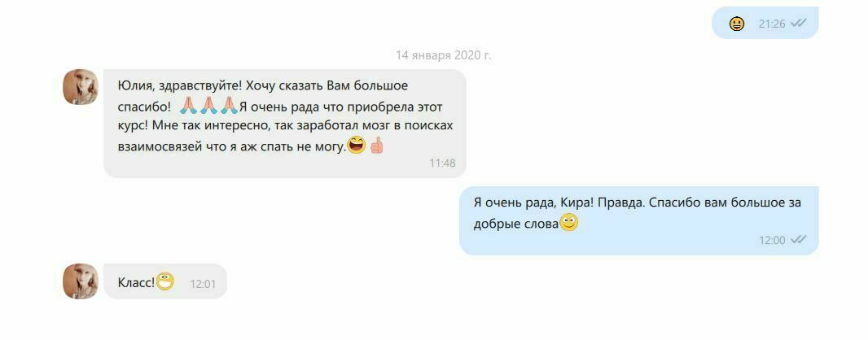This screenshot has height=340, width=868.
Task: Select the reply Я очень рада, Кира
Action: [639, 220]
